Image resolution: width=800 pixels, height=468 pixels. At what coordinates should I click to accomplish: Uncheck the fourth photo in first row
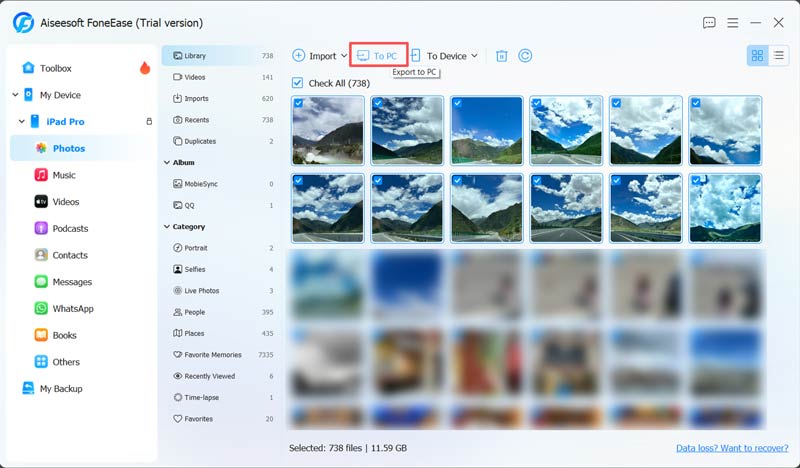pos(537,103)
